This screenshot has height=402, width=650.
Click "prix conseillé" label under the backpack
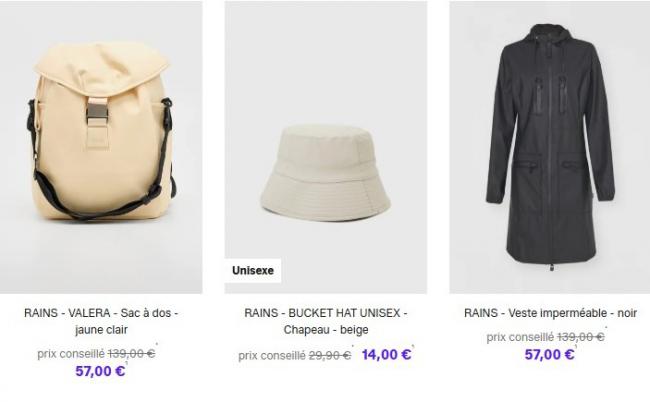point(71,354)
